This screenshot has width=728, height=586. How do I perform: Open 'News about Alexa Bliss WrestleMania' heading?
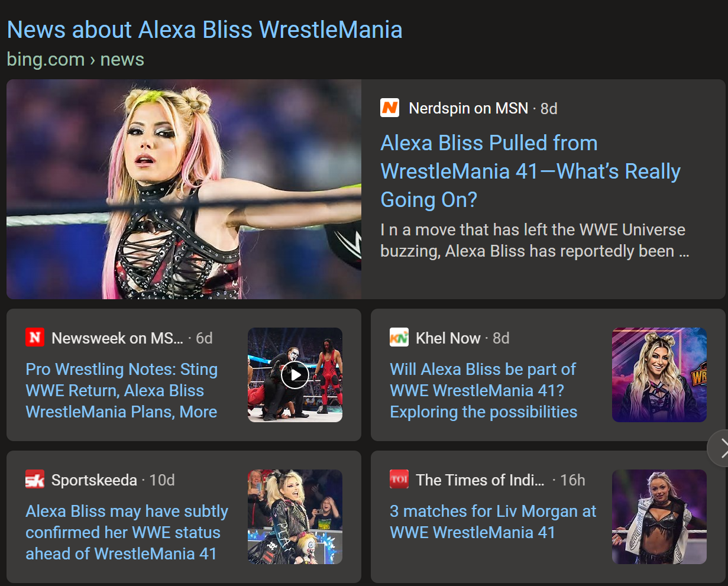204,30
